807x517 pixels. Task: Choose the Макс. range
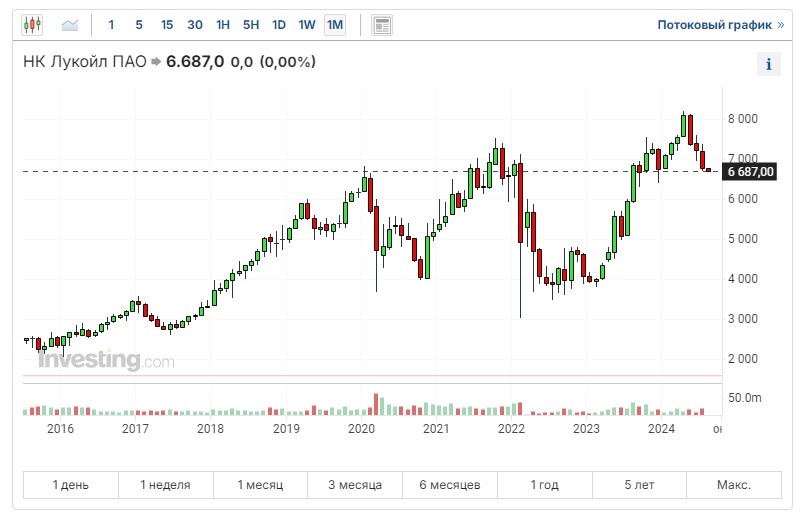[x=734, y=485]
